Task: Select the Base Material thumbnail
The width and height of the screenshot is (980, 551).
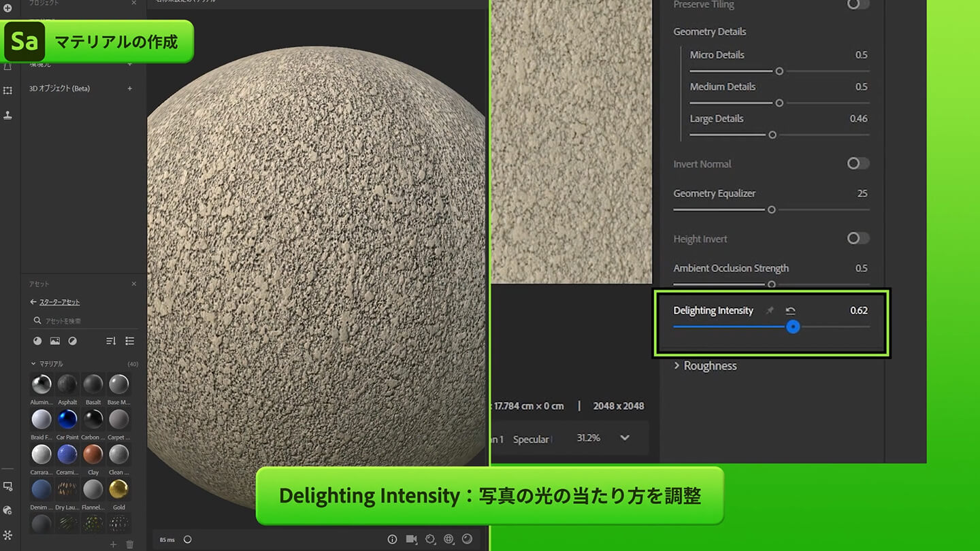Action: click(119, 384)
